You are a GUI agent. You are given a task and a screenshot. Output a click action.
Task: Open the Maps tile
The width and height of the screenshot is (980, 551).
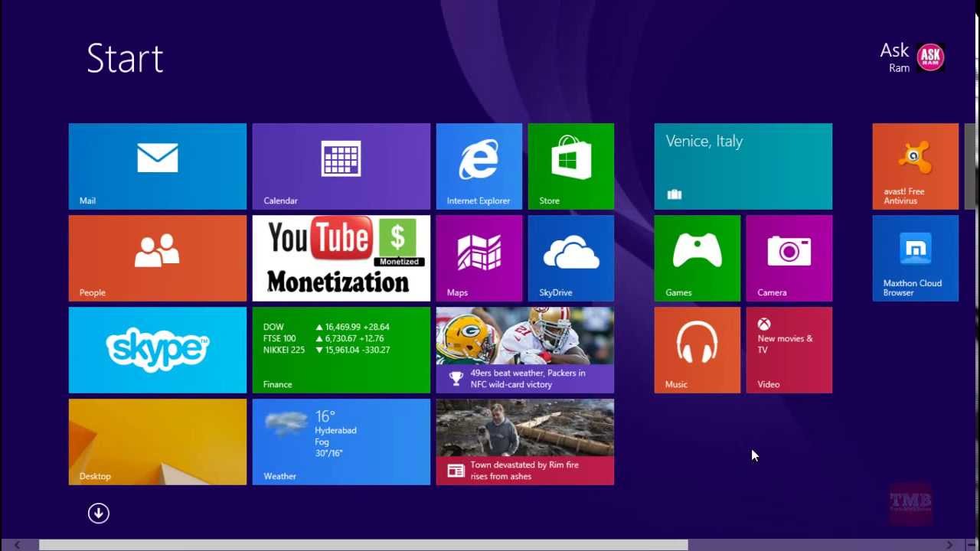coord(479,258)
